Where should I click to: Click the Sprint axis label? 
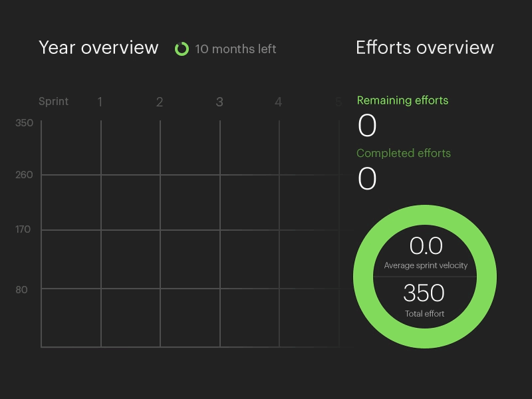(53, 101)
